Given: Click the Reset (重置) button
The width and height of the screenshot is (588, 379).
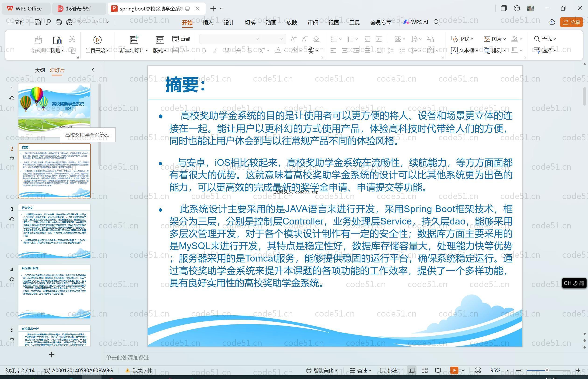Looking at the screenshot, I should click(x=181, y=39).
